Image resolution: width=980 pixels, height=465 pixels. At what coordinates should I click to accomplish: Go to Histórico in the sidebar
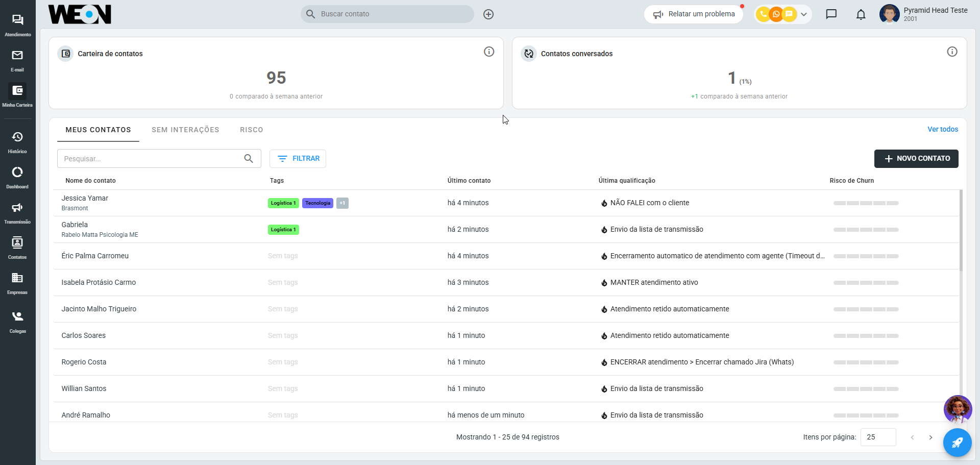click(17, 142)
